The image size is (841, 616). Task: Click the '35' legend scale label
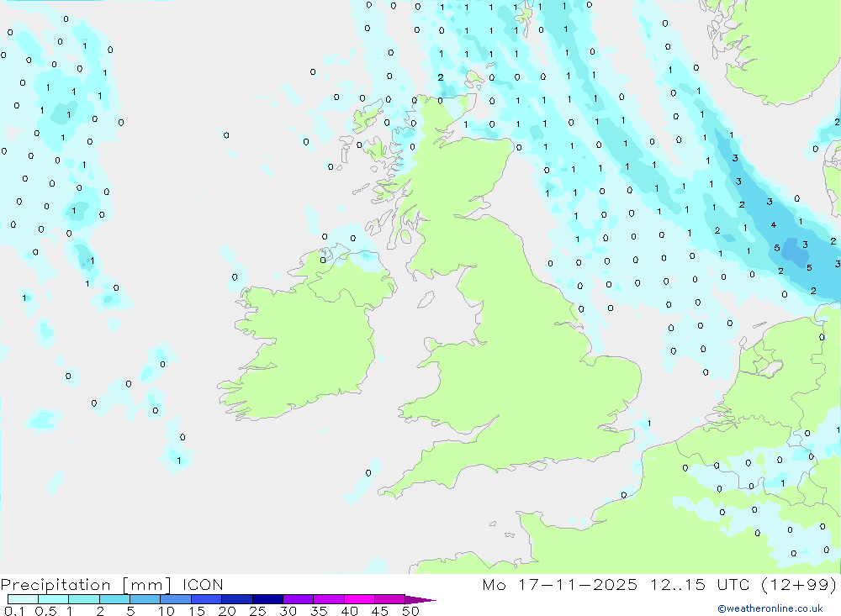click(x=319, y=611)
